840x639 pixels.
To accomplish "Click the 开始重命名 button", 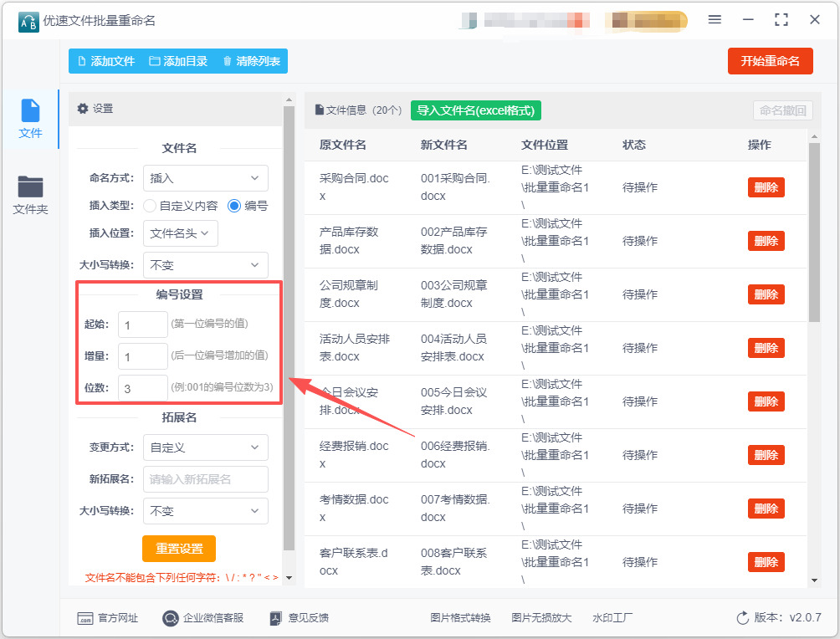I will click(x=770, y=61).
